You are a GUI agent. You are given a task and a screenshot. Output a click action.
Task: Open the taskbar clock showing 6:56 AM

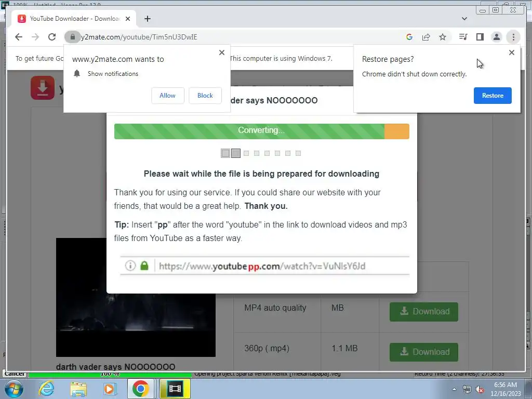pos(505,389)
